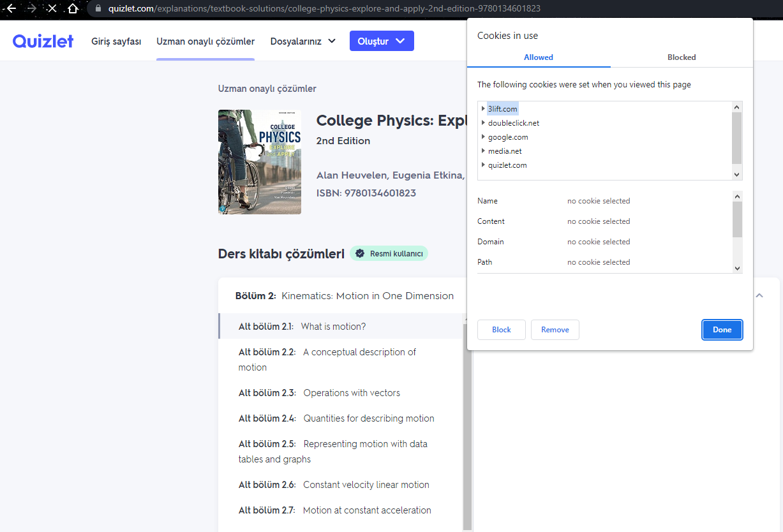Select the 3lift.com domain text
This screenshot has width=783, height=532.
pyautogui.click(x=503, y=109)
